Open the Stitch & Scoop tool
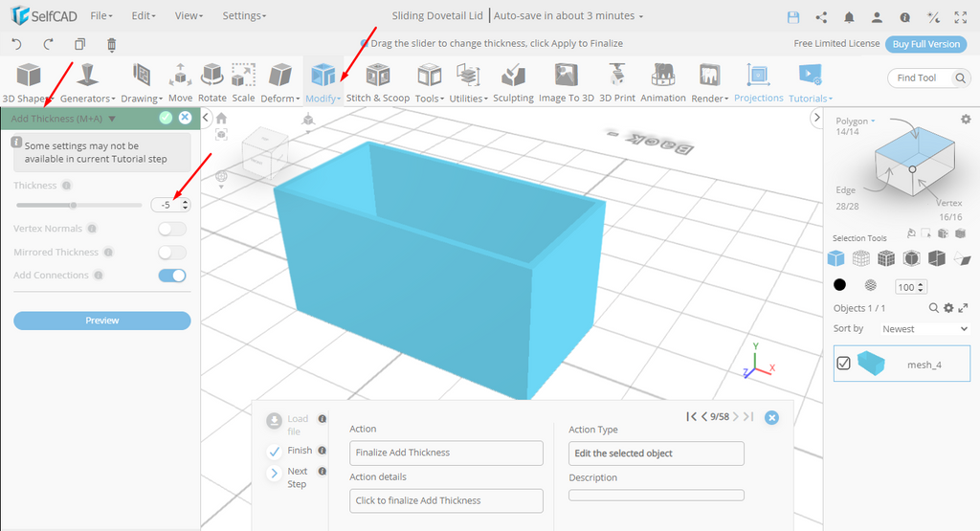Viewport: 980px width, 531px height. pyautogui.click(x=377, y=82)
